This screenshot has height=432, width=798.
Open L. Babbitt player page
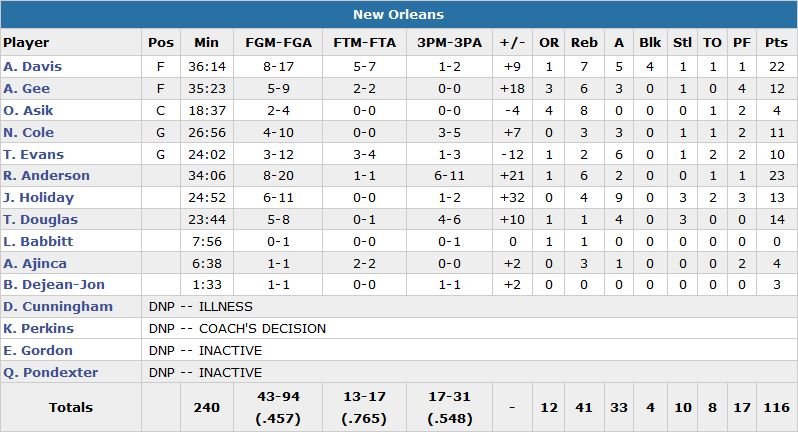click(38, 242)
